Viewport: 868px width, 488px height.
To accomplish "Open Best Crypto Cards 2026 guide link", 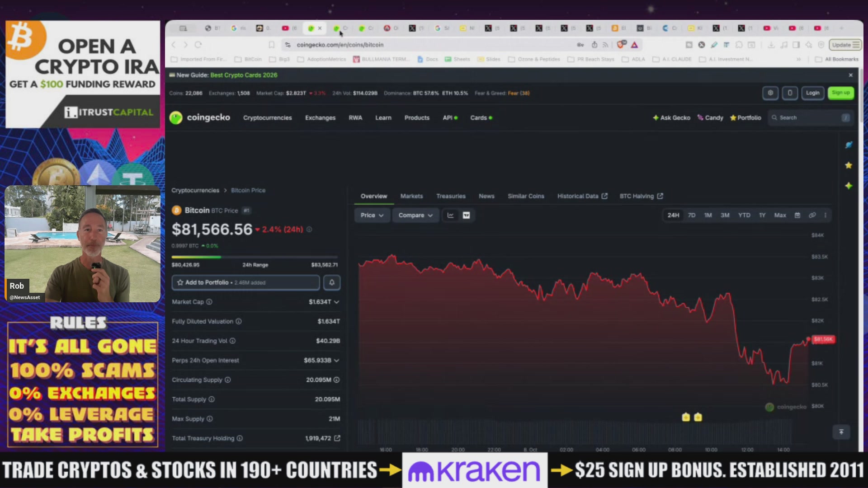I will [x=244, y=75].
